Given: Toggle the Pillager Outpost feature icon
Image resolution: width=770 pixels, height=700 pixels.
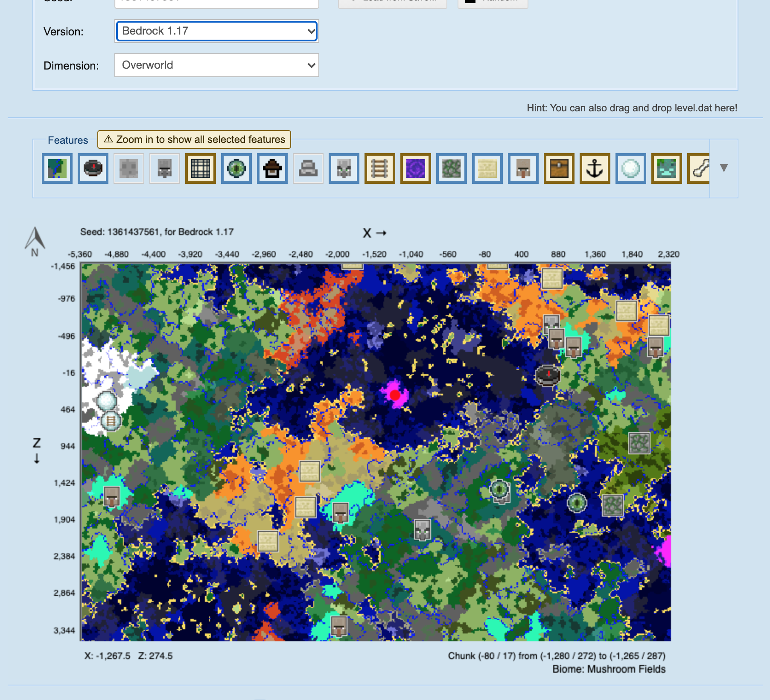Looking at the screenshot, I should click(x=344, y=168).
